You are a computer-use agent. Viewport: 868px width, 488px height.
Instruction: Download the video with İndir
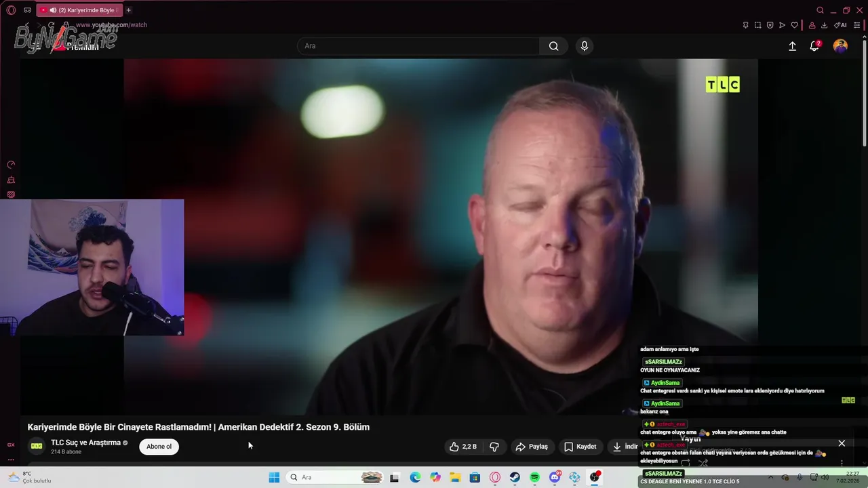point(625,447)
